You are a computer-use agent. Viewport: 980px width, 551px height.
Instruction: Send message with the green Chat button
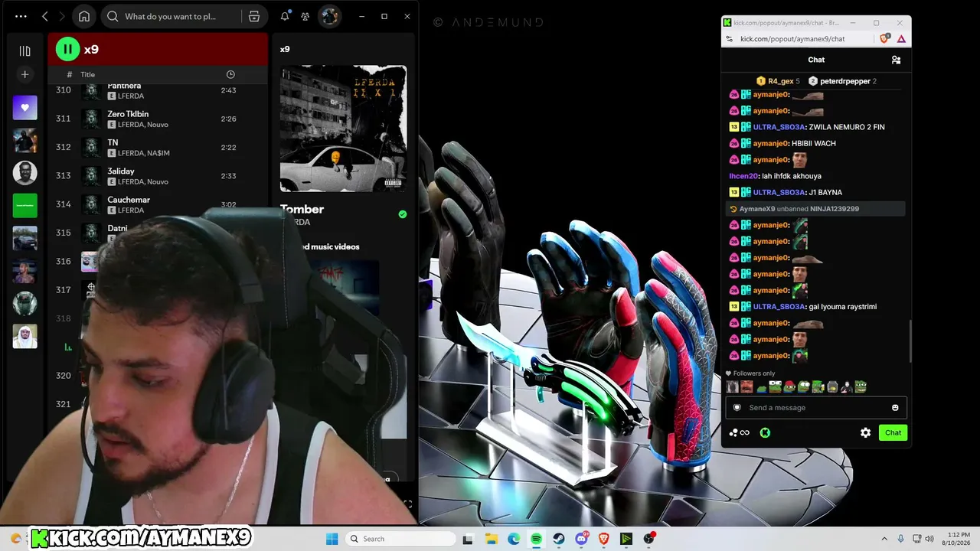[893, 433]
